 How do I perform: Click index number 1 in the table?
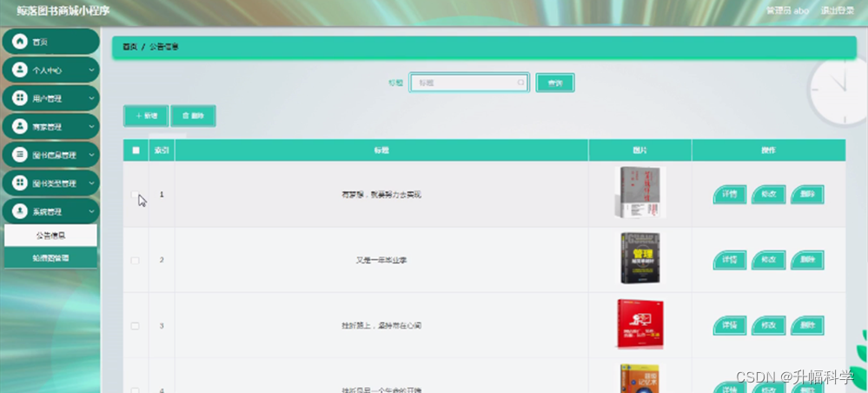click(x=162, y=195)
